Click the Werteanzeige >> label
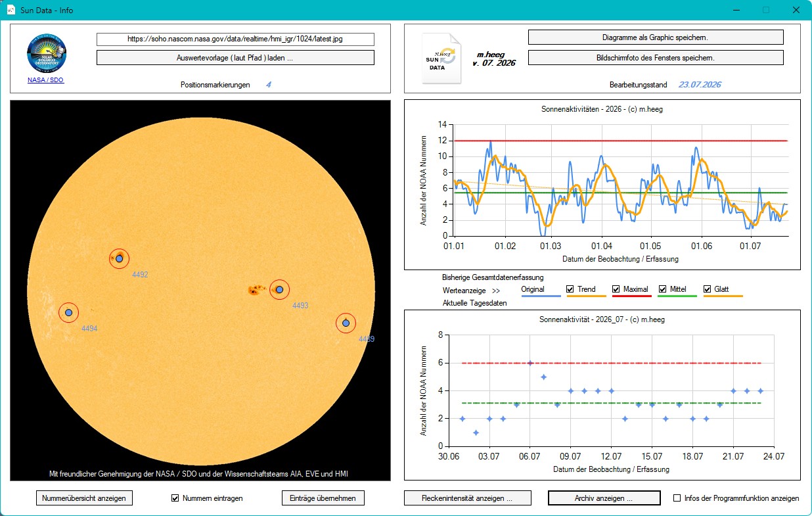812x516 pixels. [x=471, y=290]
